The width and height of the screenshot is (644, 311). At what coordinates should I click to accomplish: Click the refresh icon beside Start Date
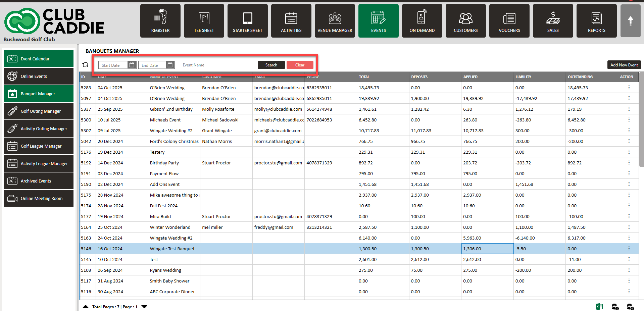[x=85, y=65]
